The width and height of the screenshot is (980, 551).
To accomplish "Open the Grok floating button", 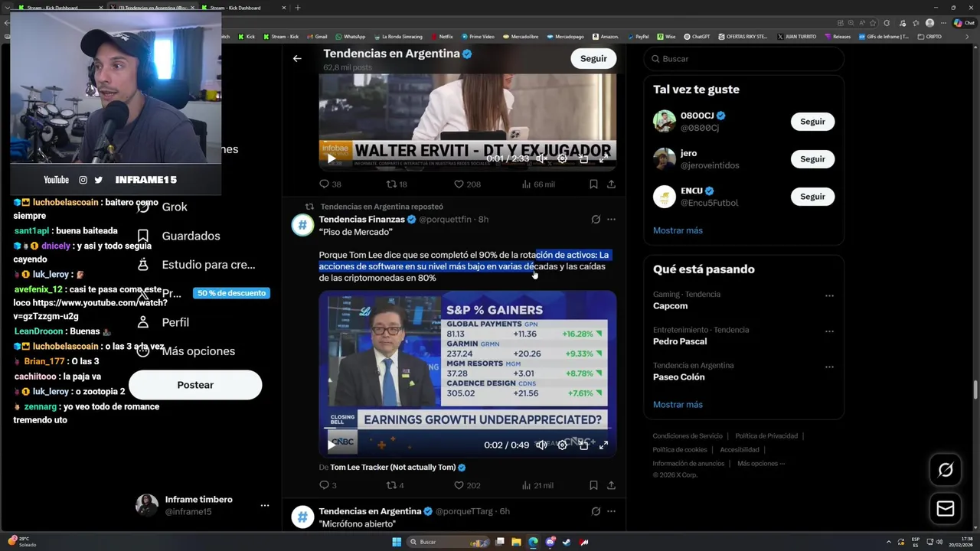I will (x=946, y=470).
